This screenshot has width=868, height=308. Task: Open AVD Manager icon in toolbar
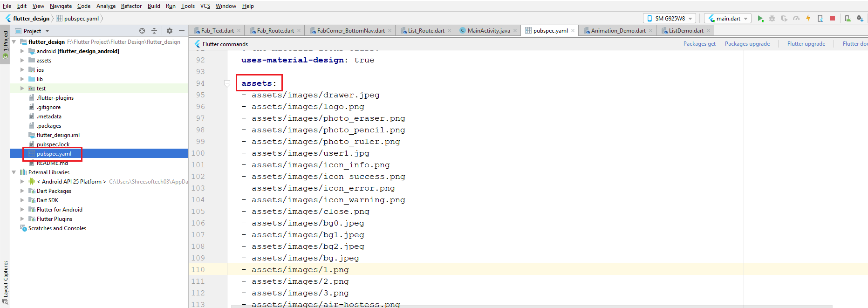point(847,19)
